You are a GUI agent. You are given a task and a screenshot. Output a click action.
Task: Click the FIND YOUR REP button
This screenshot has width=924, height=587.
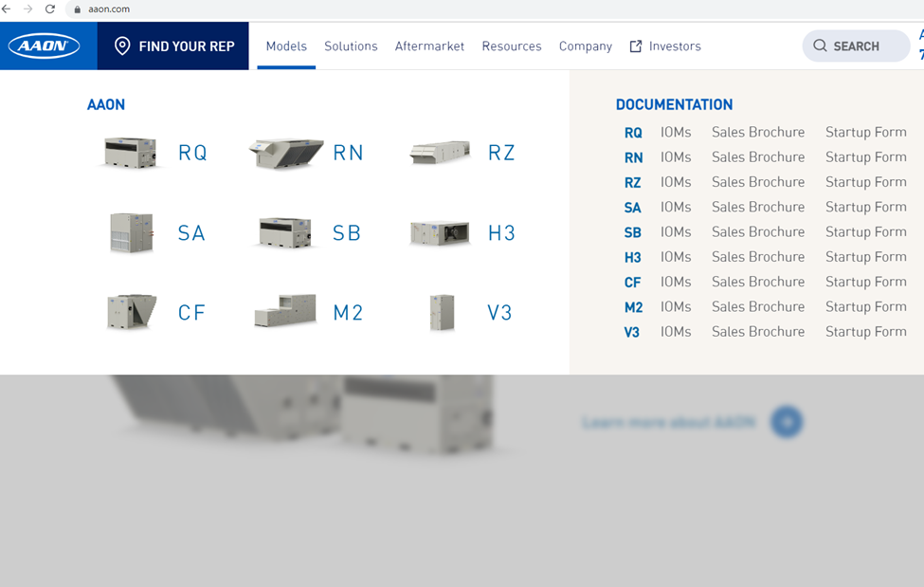click(172, 45)
